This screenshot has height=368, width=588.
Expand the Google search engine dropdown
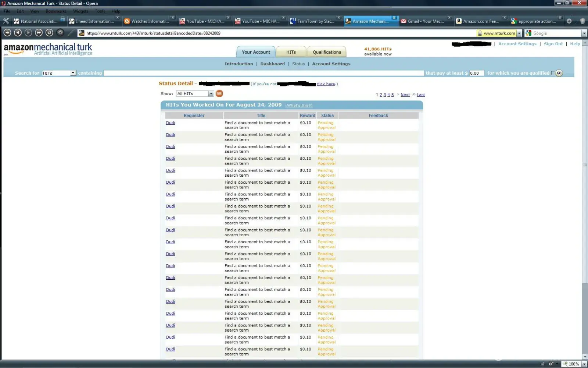[584, 33]
